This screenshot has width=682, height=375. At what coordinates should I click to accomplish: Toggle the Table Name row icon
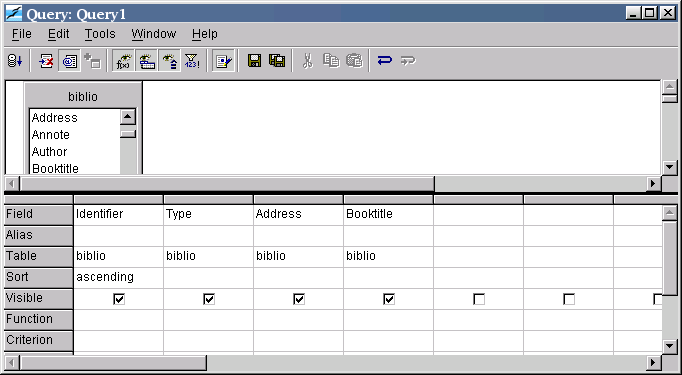tap(147, 60)
